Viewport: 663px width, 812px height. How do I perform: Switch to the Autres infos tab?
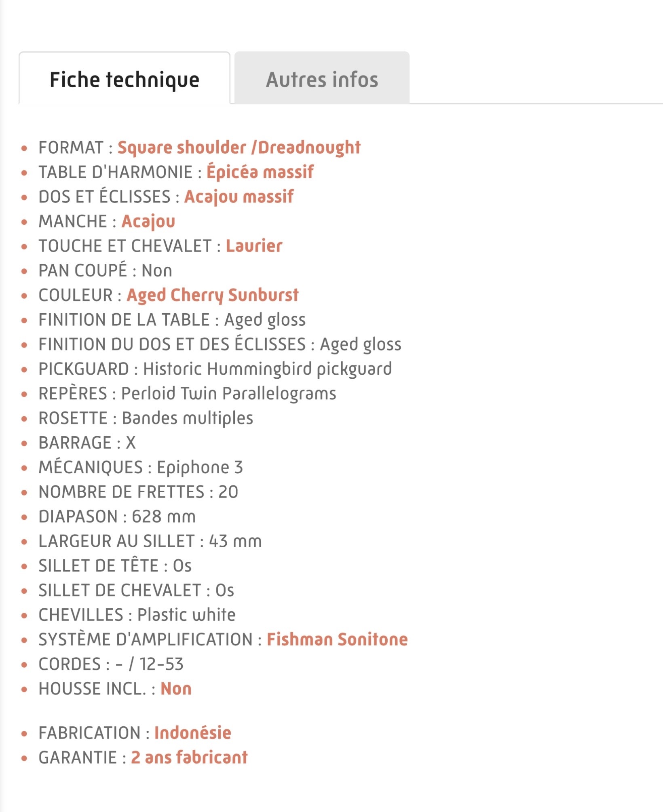click(322, 78)
